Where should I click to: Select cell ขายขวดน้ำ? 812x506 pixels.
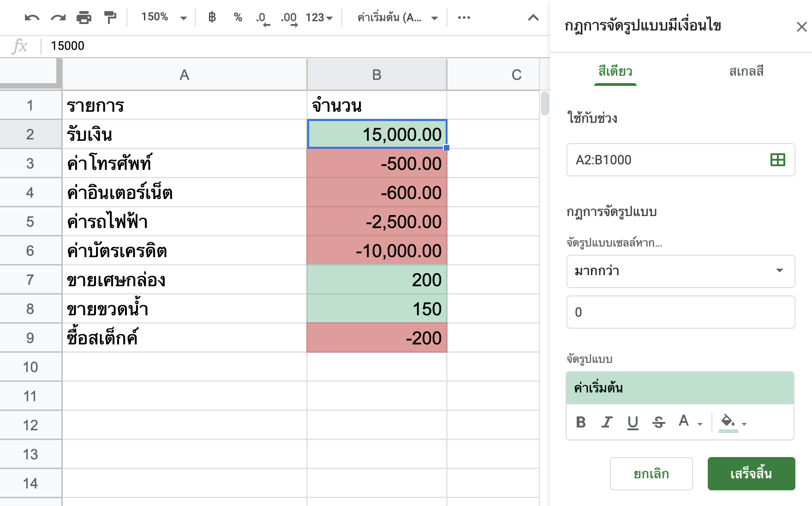185,309
